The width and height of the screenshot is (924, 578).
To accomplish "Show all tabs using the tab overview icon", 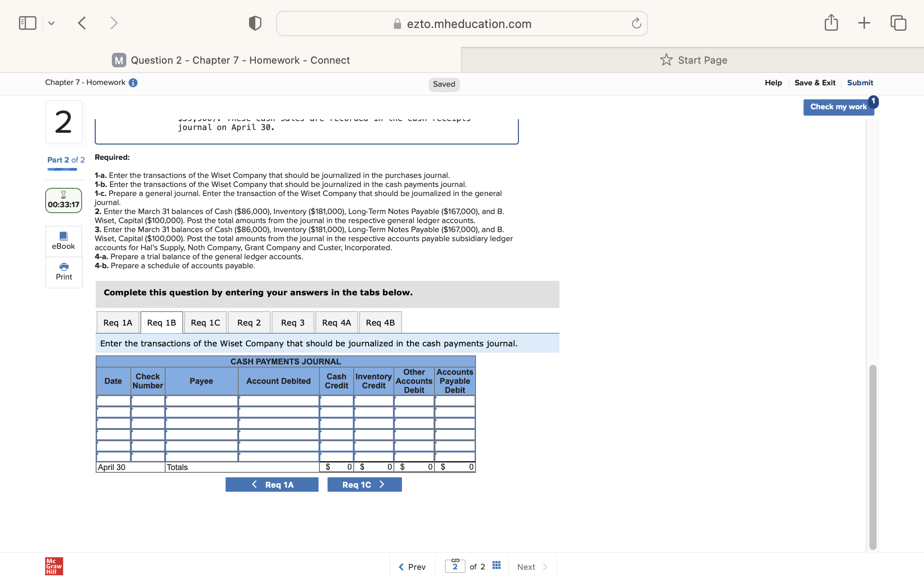I will coord(898,23).
